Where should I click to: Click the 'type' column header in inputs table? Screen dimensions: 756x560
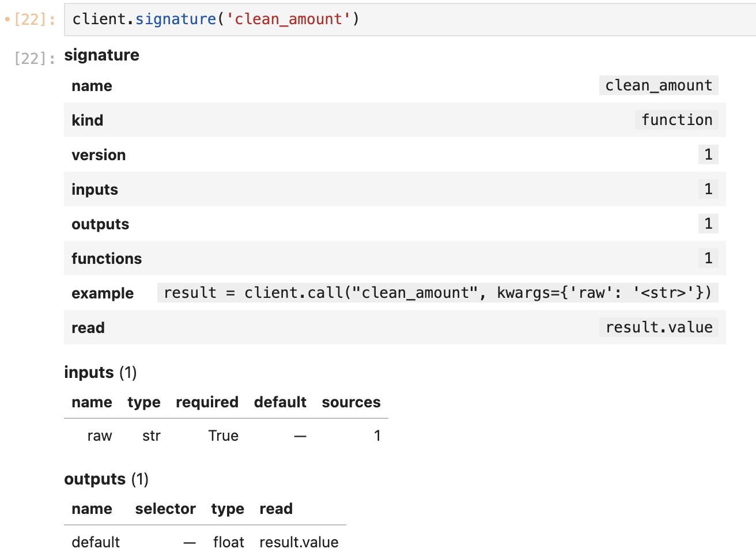(x=144, y=402)
